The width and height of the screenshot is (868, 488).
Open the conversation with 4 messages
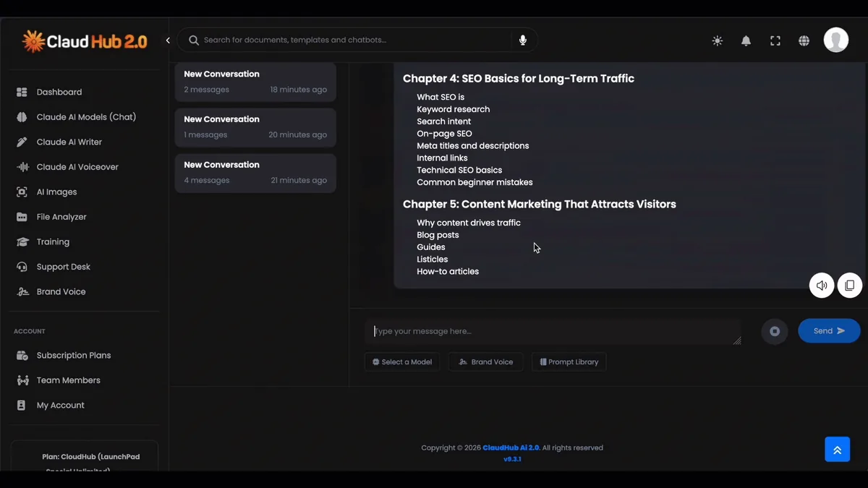[x=255, y=173]
